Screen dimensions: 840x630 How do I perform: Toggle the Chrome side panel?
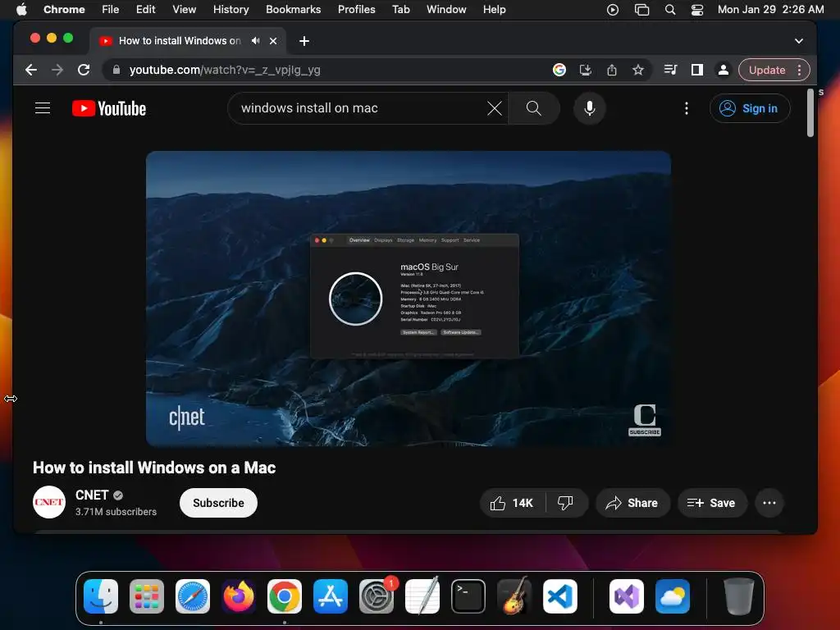697,70
